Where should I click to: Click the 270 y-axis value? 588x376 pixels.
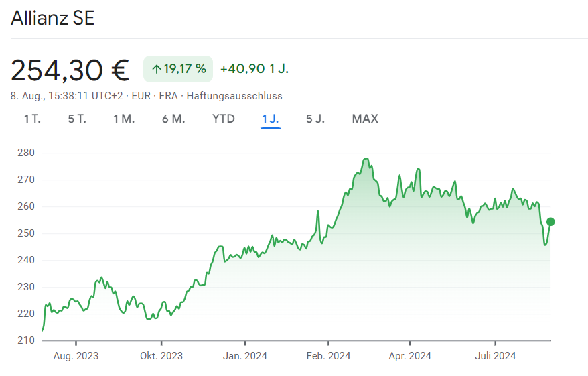tap(26, 180)
